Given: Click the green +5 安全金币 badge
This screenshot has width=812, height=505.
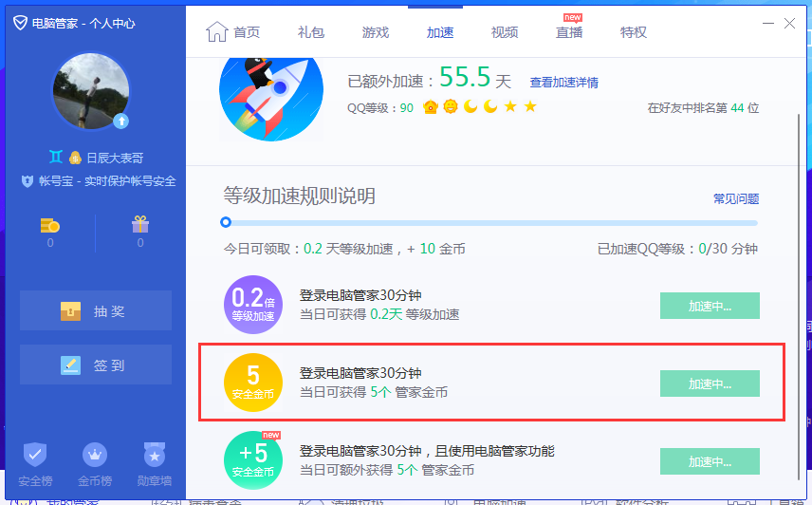Looking at the screenshot, I should tap(253, 460).
